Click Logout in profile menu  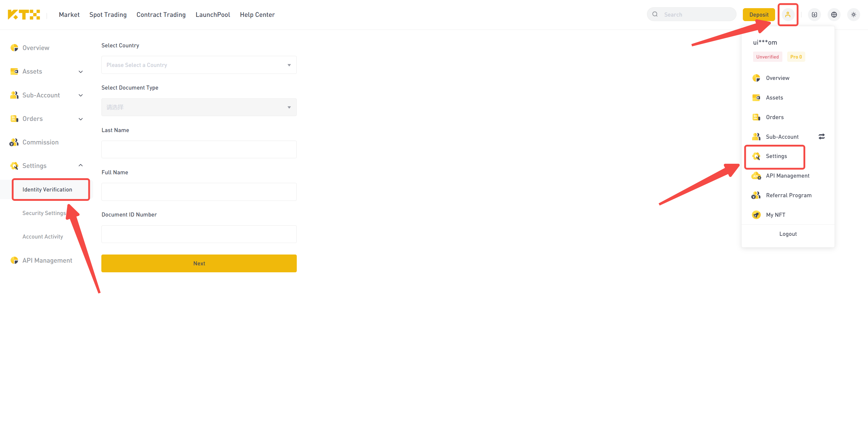[x=788, y=233]
